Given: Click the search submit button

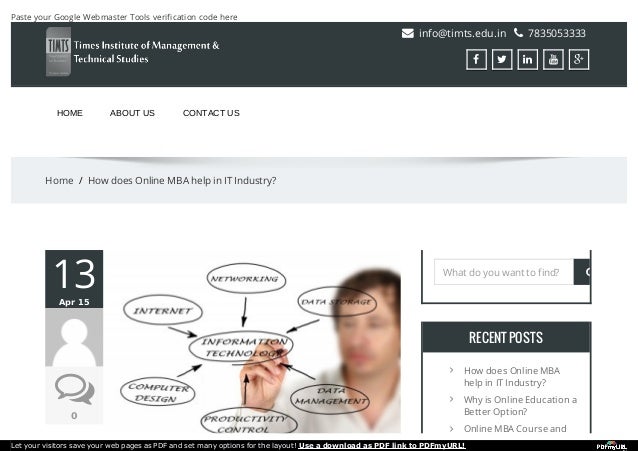Looking at the screenshot, I should coord(582,272).
